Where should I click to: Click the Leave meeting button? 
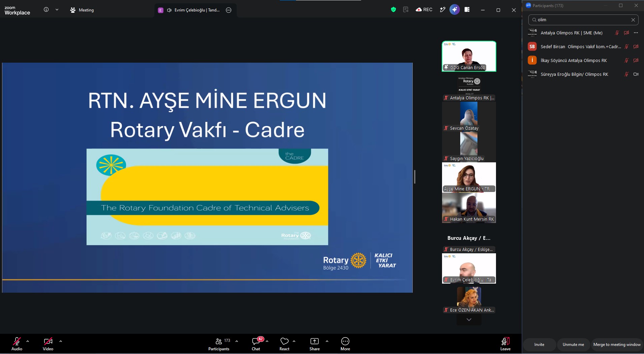tap(505, 344)
